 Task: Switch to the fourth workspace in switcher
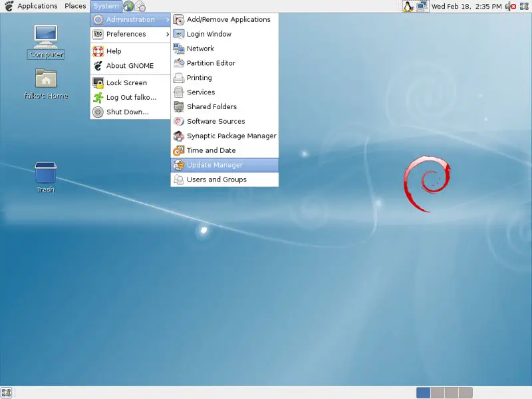pyautogui.click(x=465, y=392)
